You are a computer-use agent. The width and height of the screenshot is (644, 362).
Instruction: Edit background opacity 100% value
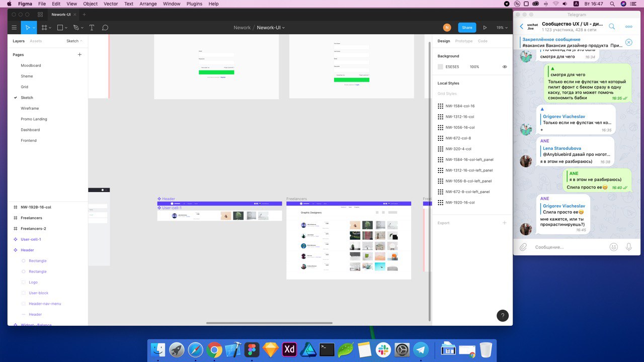tap(474, 67)
